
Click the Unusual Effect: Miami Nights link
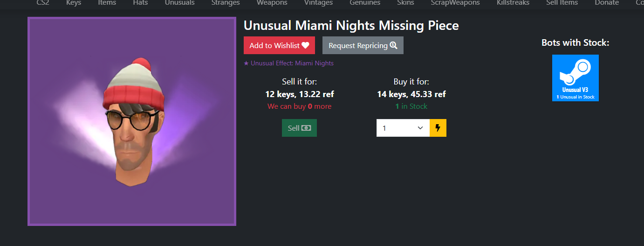288,63
